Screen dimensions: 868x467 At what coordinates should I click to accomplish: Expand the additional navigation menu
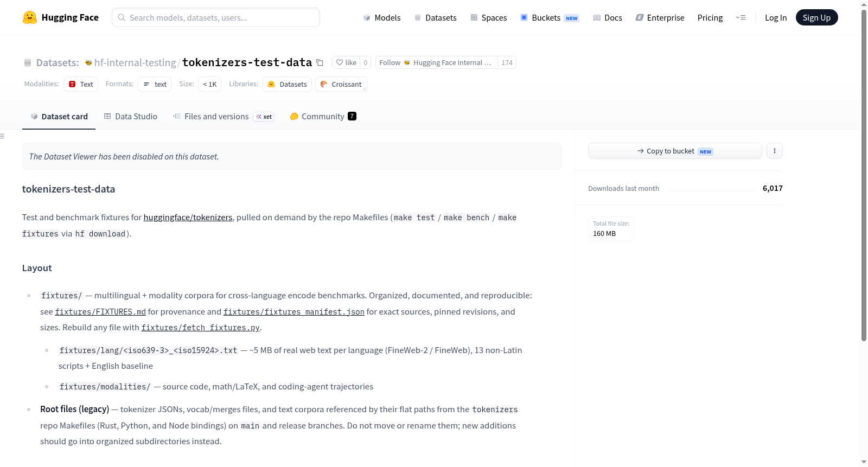click(x=741, y=17)
